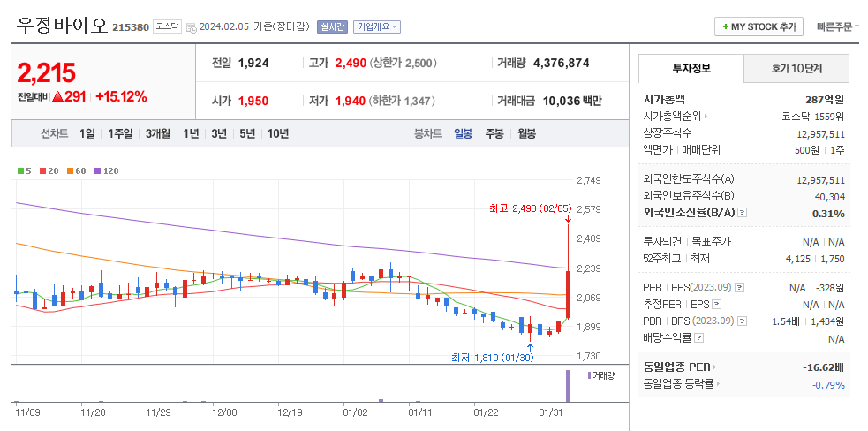Click the calendar icon beside the 2024.02.05 date

tap(192, 27)
